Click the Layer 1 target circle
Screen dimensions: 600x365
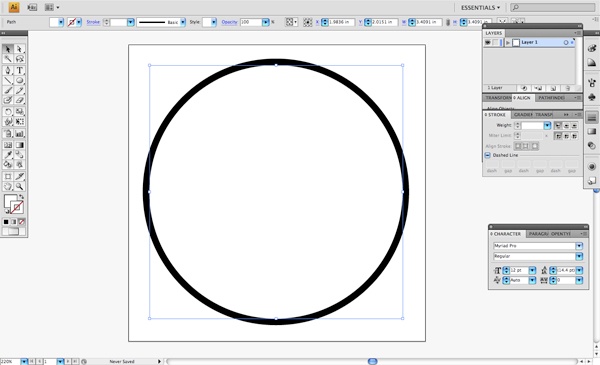point(566,42)
